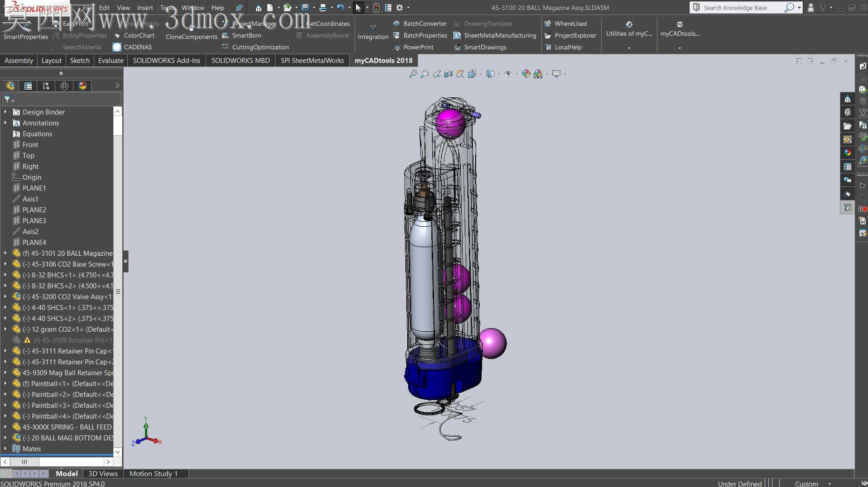This screenshot has height=487, width=868.
Task: Open the DimXpertManager crosshair tab
Action: pyautogui.click(x=64, y=86)
